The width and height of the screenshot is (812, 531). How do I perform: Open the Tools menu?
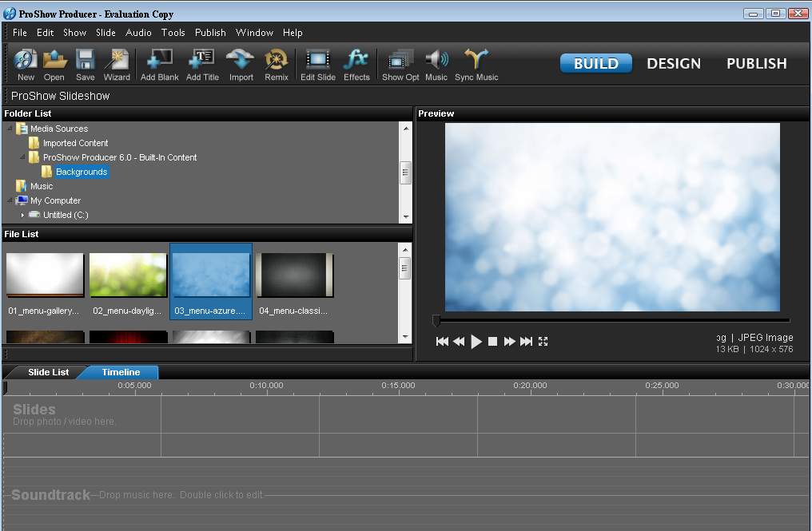[173, 33]
